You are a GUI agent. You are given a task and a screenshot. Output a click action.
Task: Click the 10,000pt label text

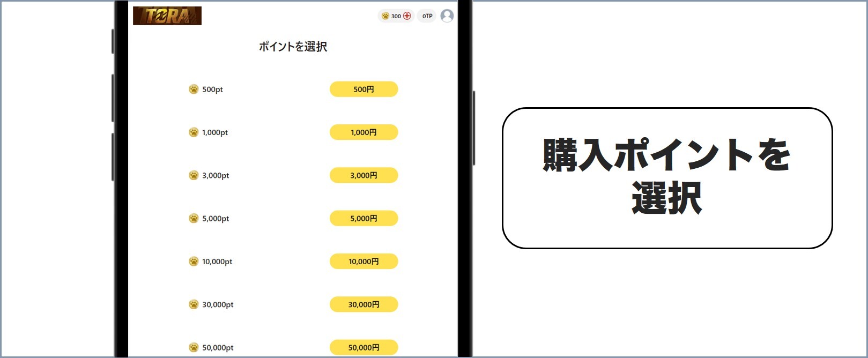[x=217, y=262]
